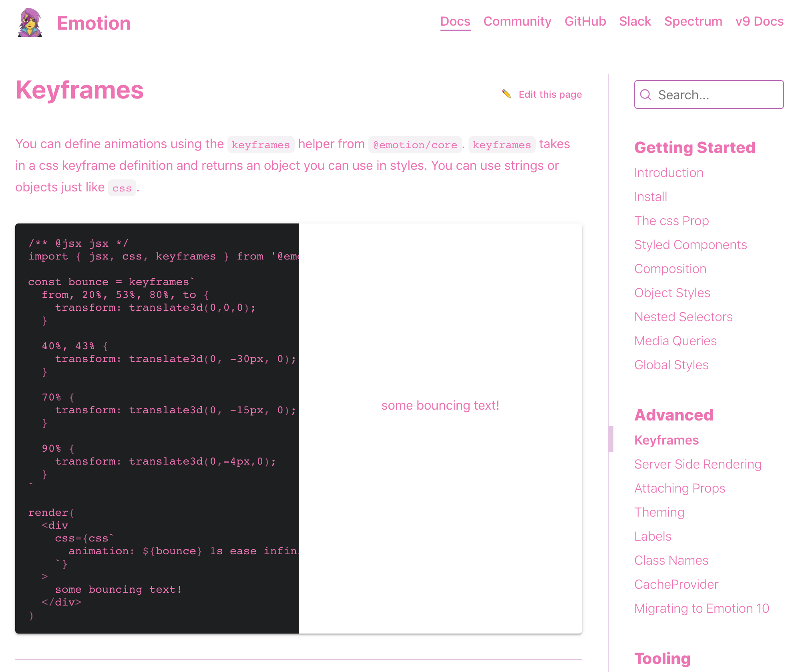Screen dimensions: 796x672
Task: Click the search magnifier icon
Action: [645, 95]
